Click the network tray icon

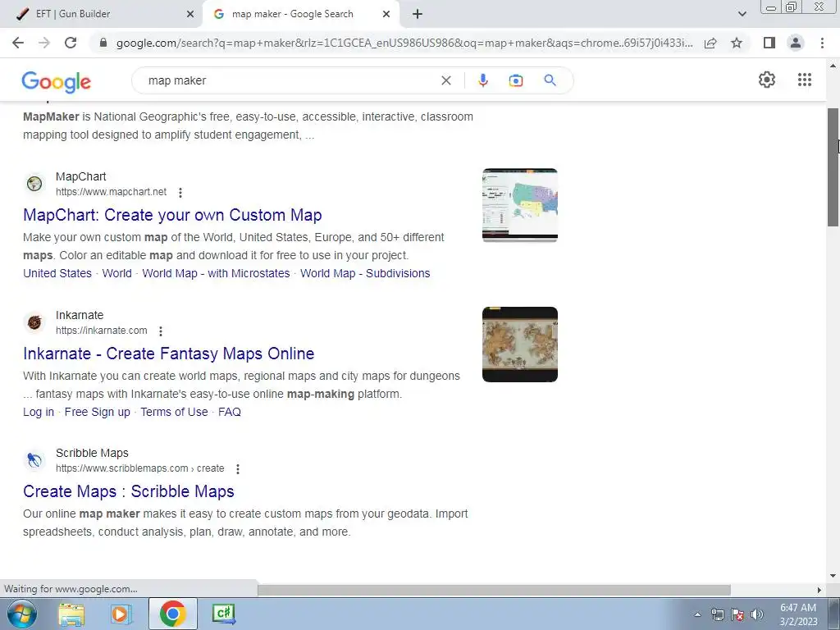717,614
